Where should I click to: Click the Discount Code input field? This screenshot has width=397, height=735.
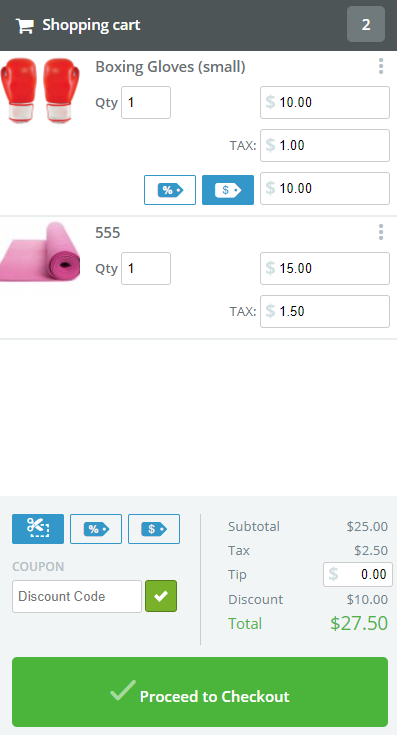tap(77, 596)
